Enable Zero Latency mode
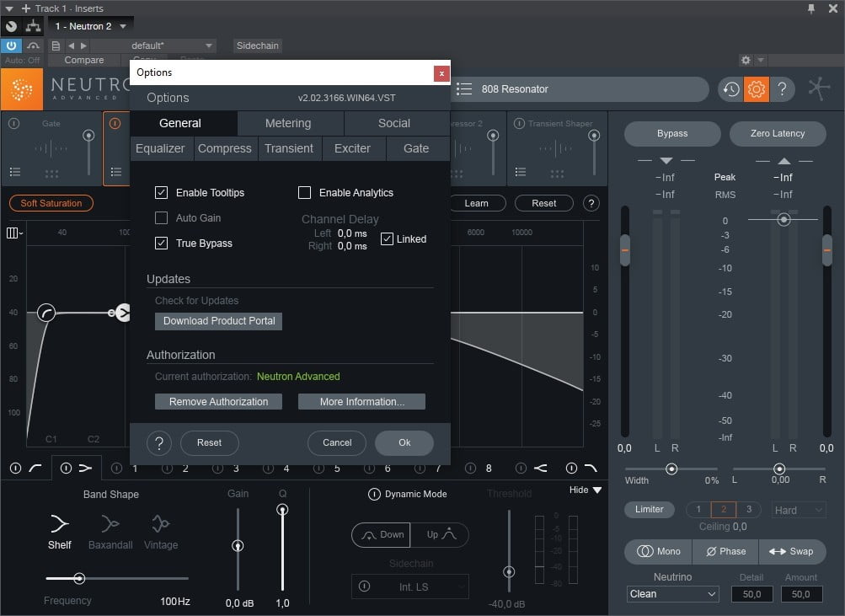 (778, 134)
